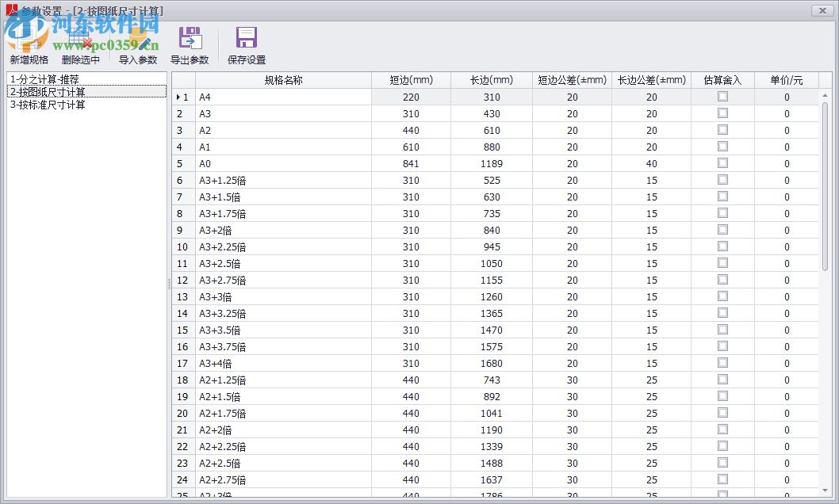Enable 估算舍入 checkbox for the A4 row
Image resolution: width=839 pixels, height=504 pixels.
click(x=722, y=96)
